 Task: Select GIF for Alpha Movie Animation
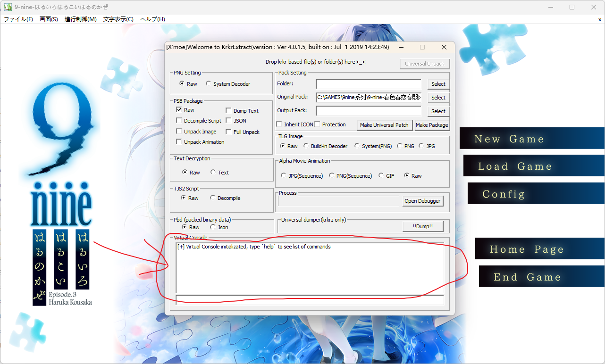point(387,176)
